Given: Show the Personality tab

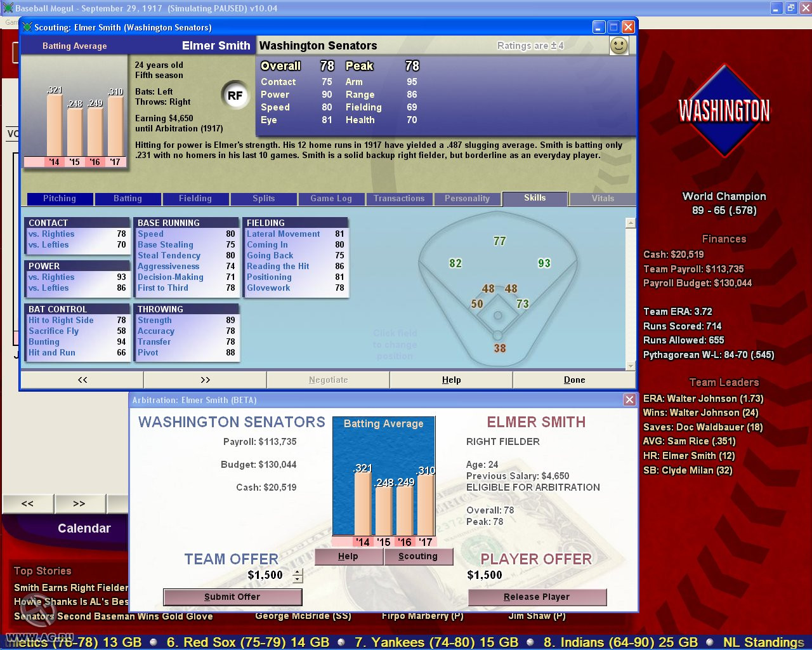Looking at the screenshot, I should 468,199.
